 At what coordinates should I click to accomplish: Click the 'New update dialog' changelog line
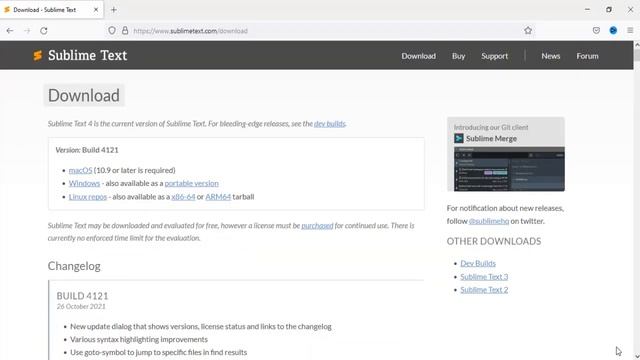201,327
